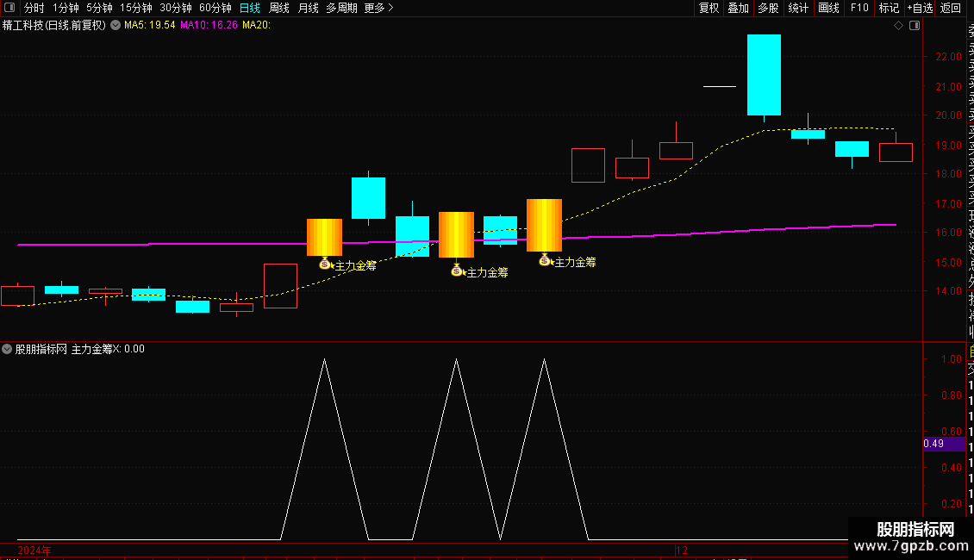Viewport: 974px width, 560px height.
Task: Open F10 company info
Action: pos(859,8)
